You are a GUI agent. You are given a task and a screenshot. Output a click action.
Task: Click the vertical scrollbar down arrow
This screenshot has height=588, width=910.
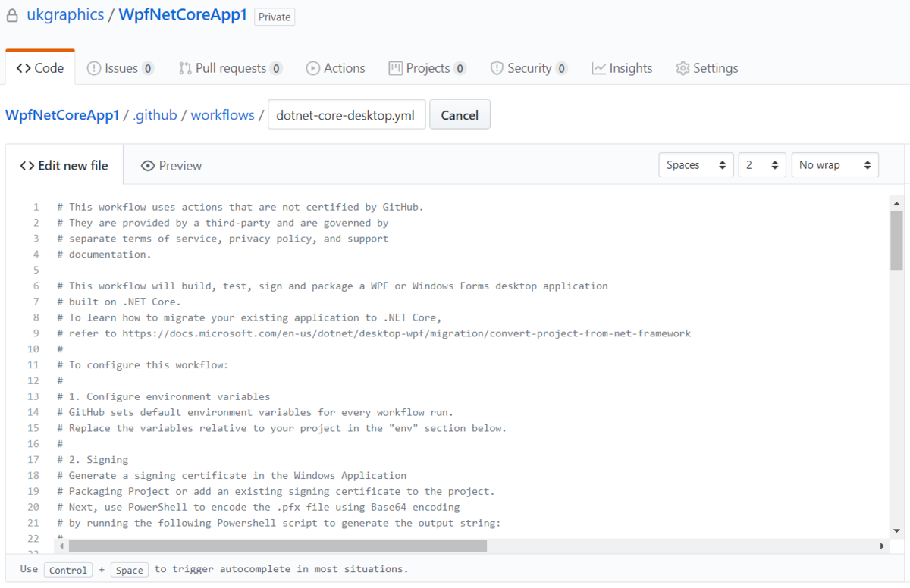[897, 531]
